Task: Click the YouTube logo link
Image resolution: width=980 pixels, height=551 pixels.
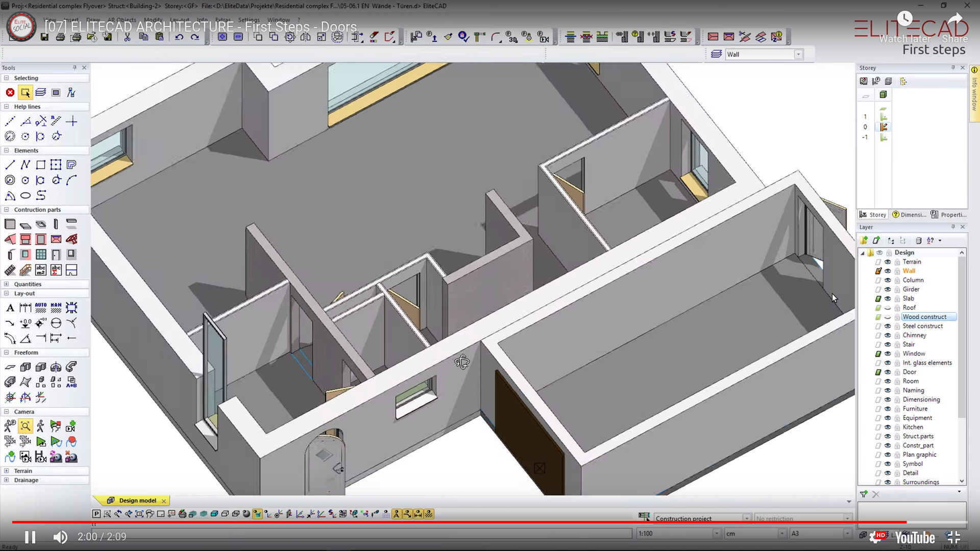Action: pos(914,538)
